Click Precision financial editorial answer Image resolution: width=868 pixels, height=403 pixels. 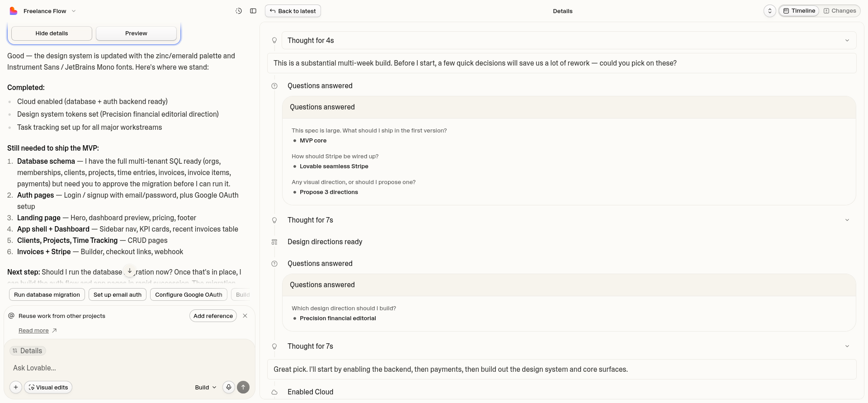coord(338,318)
